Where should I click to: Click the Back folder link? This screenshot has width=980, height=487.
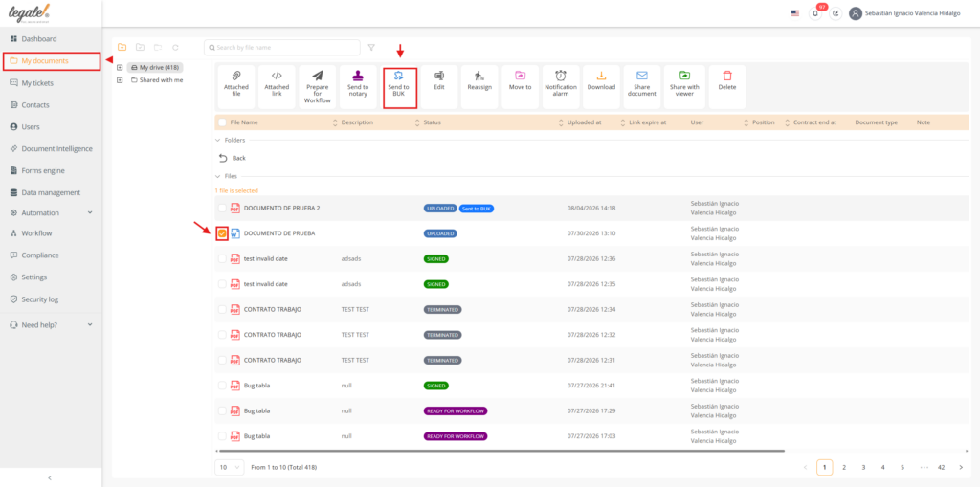tap(232, 158)
